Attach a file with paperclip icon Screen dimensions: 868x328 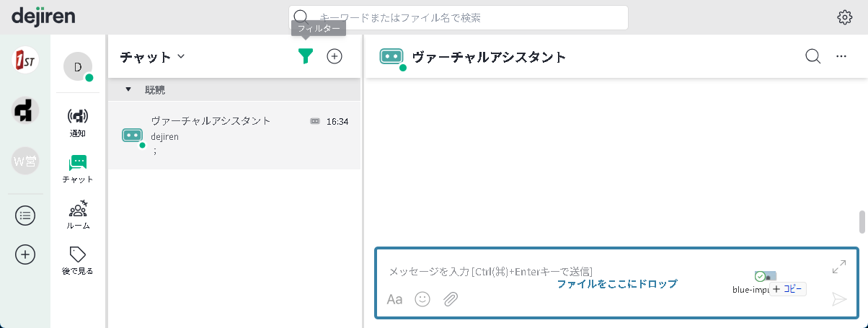451,299
